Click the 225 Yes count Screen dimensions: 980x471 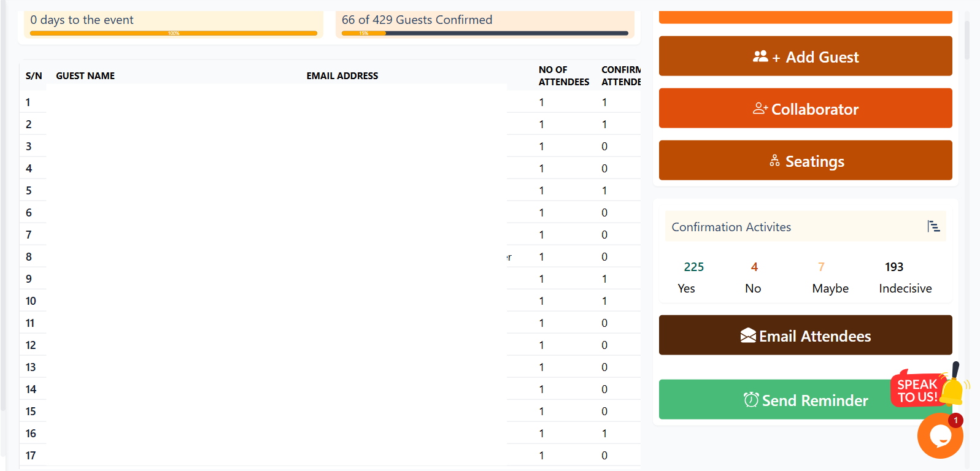[693, 267]
